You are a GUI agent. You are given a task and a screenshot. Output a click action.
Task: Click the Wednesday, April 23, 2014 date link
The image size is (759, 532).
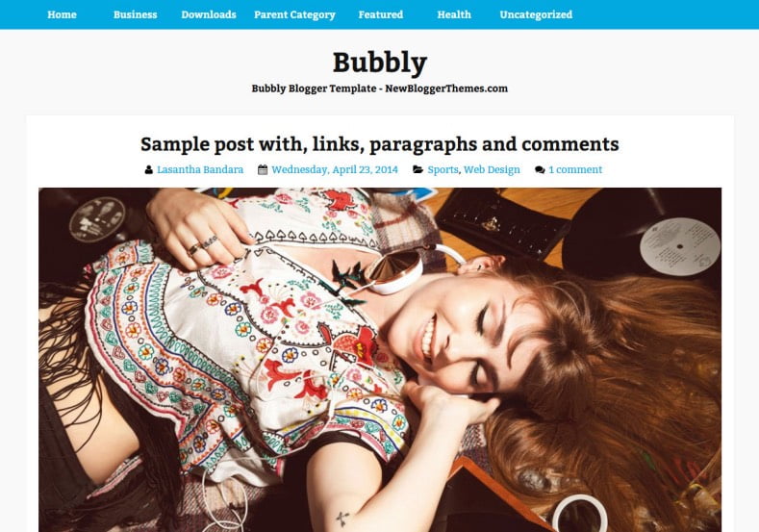tap(335, 170)
